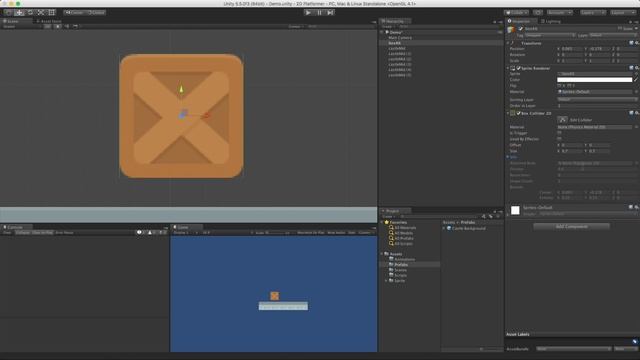Toggle the Is Trigger checkbox

point(559,133)
